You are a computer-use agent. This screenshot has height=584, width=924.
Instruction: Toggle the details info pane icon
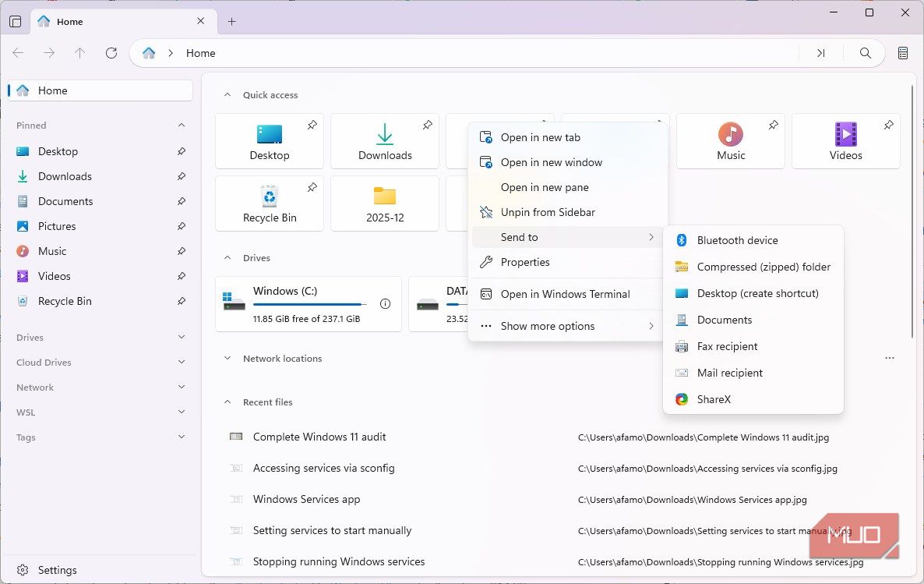point(903,53)
